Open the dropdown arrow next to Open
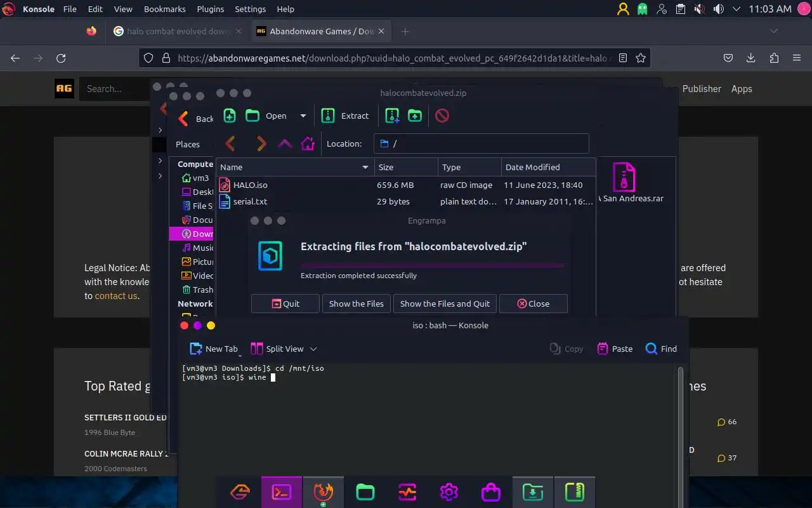 tap(303, 116)
